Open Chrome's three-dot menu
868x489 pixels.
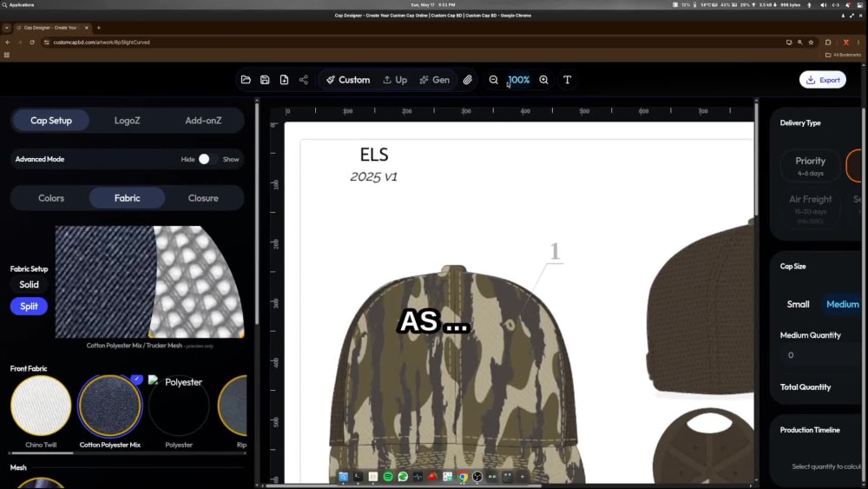(858, 42)
